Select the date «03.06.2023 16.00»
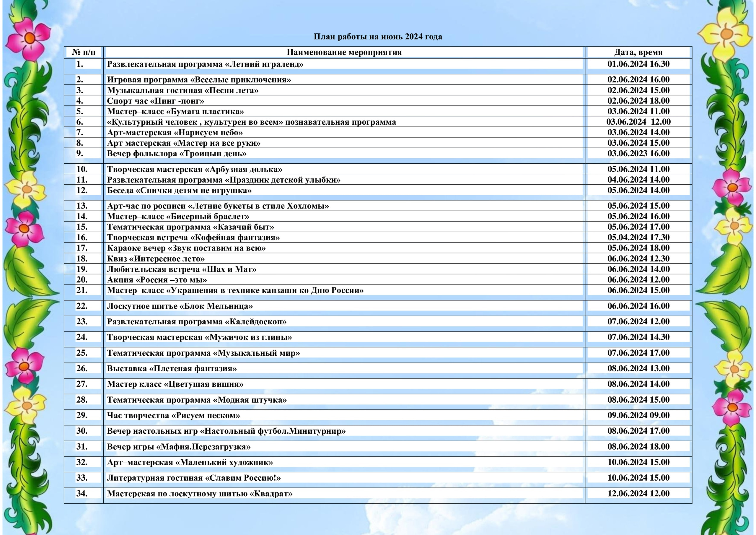The image size is (756, 535). pyautogui.click(x=638, y=154)
